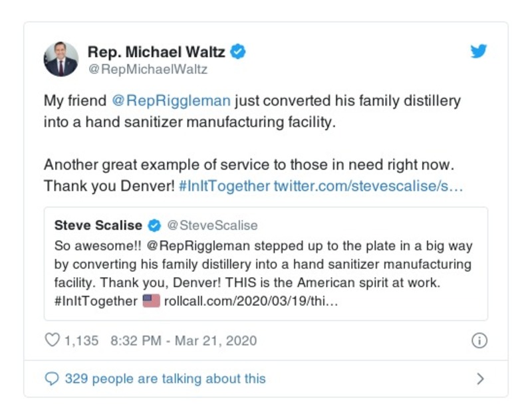532x420 pixels.
Task: Expand the conversation with the right chevron
Action: (x=480, y=379)
